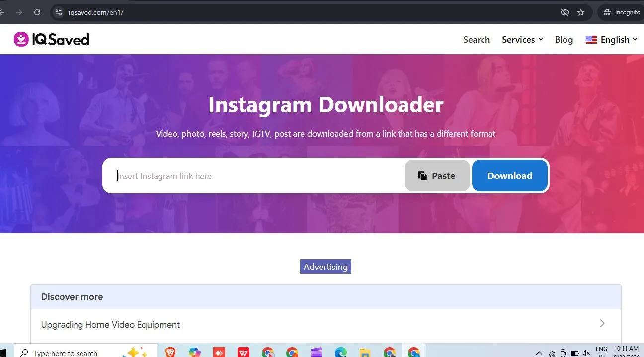Click the taskbar search magnifier icon
This screenshot has height=357, width=644.
pos(24,353)
